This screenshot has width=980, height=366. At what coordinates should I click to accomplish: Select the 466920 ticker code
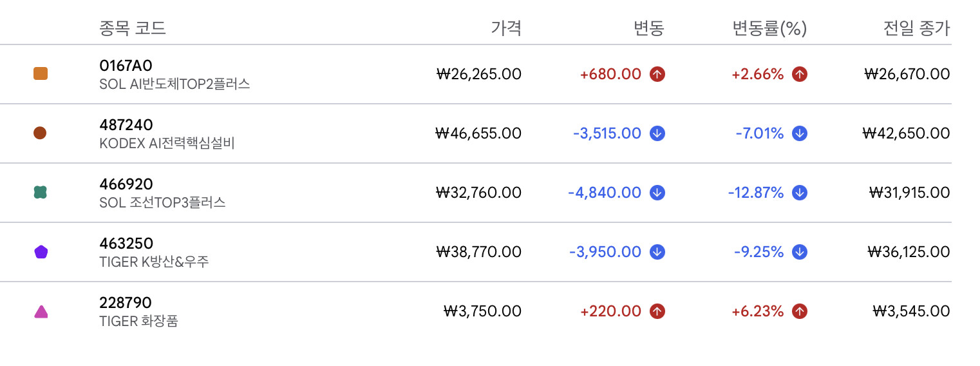point(126,184)
